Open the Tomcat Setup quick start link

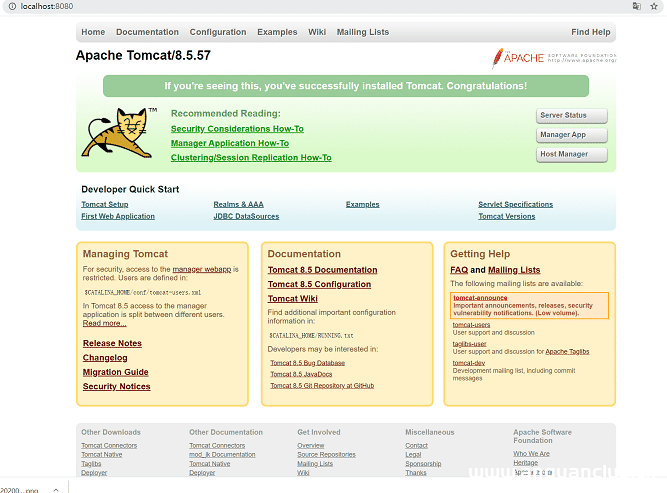pos(105,205)
